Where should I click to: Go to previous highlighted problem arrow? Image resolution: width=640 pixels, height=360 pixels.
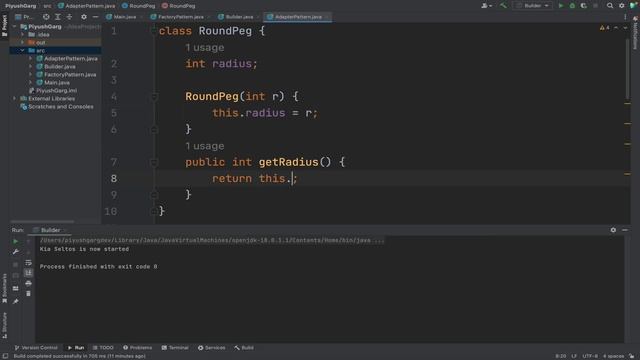pyautogui.click(x=616, y=28)
